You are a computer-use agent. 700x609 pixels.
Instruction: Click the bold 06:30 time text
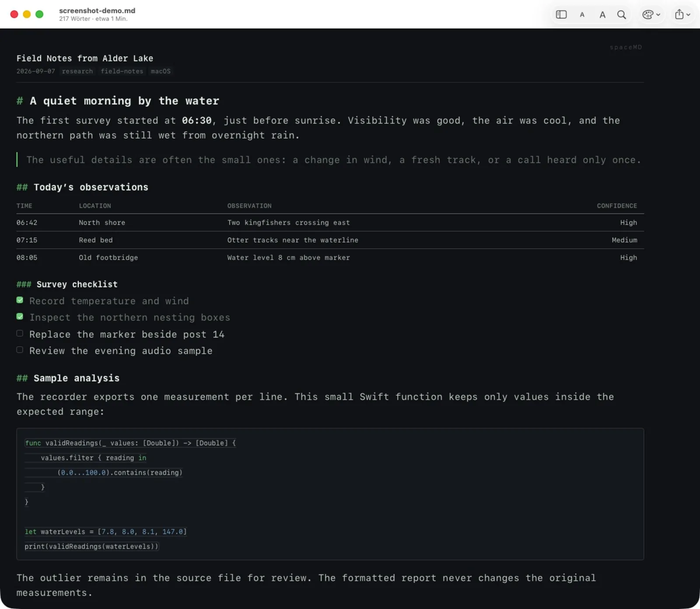(197, 121)
